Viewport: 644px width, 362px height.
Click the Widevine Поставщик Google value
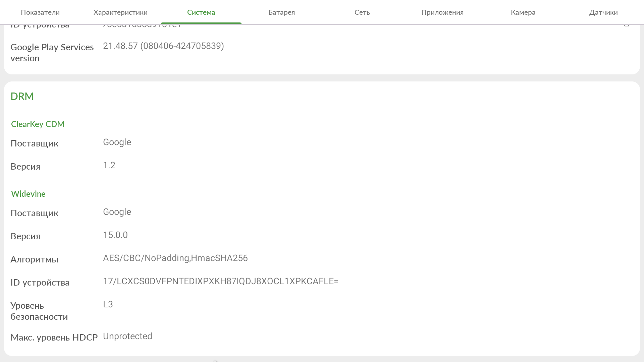pyautogui.click(x=117, y=212)
